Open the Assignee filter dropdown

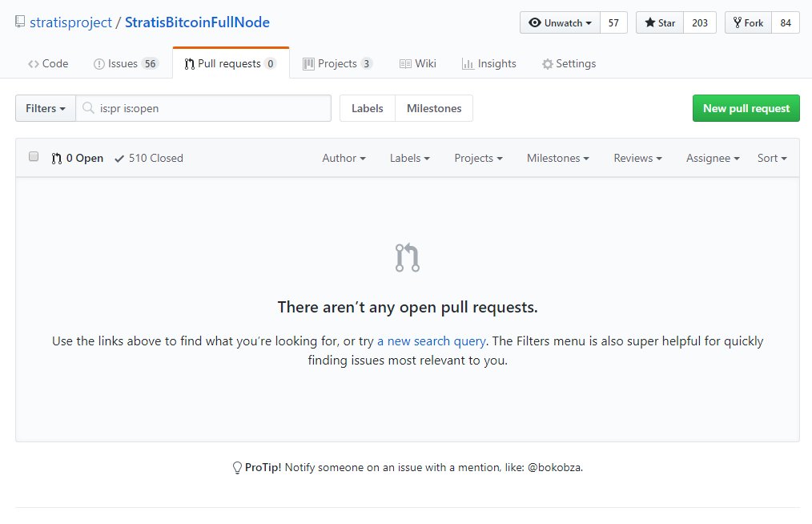coord(713,158)
